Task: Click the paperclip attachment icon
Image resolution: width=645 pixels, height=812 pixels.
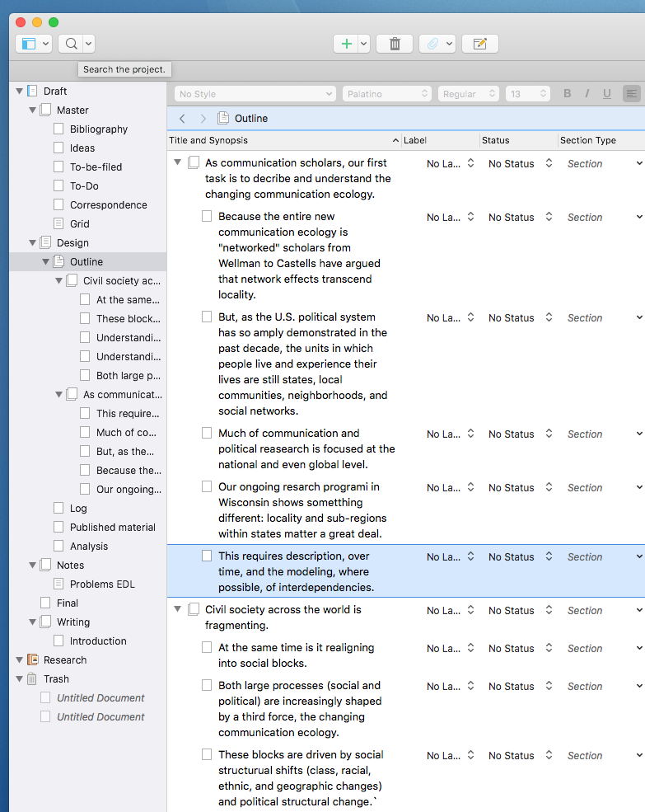Action: 431,44
